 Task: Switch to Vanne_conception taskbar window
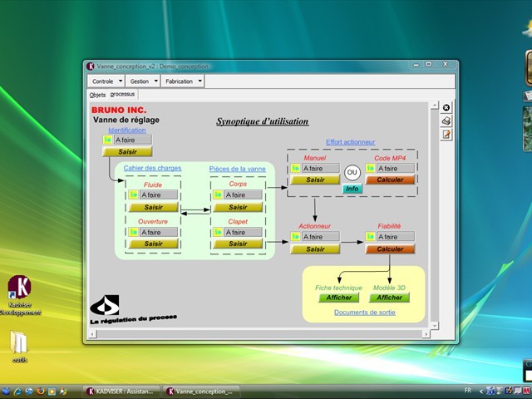(201, 392)
